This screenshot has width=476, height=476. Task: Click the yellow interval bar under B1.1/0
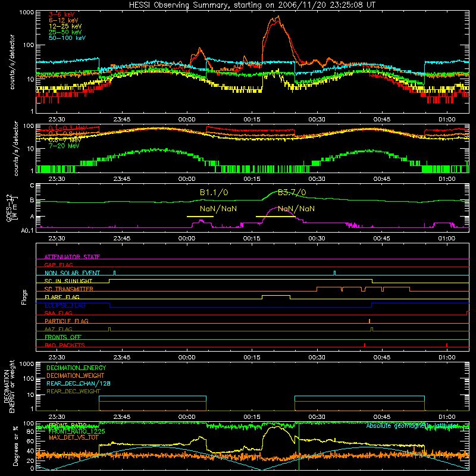200,217
